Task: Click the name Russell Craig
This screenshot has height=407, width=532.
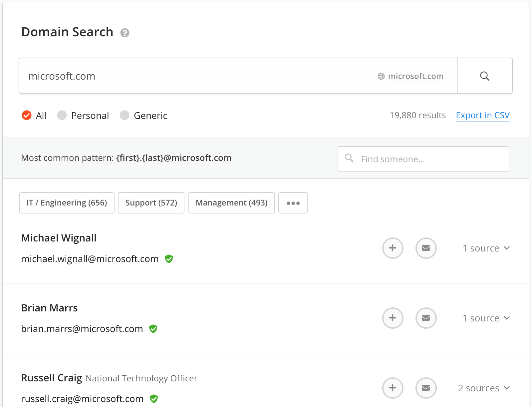Action: point(52,378)
